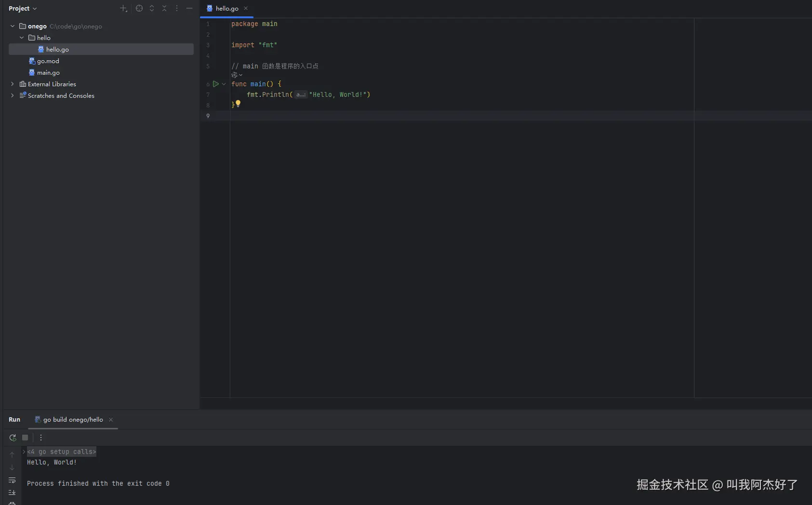The image size is (812, 505).
Task: Open Run toolbar more-options kebab menu
Action: pos(41,438)
